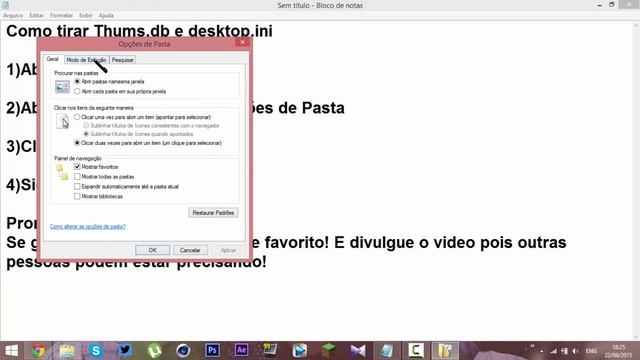This screenshot has height=360, width=640.
Task: Click the 'Como tirar Thums.db e desktop.ini' heading
Action: coord(140,31)
